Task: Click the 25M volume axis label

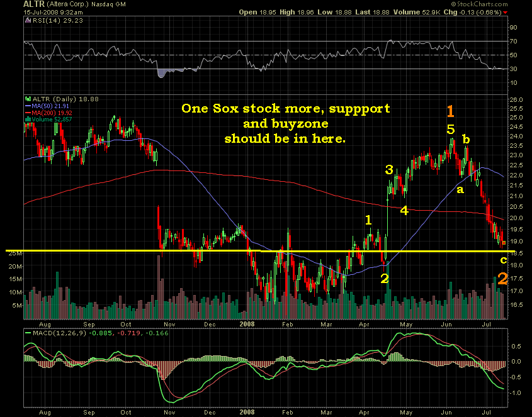Action: (x=15, y=253)
